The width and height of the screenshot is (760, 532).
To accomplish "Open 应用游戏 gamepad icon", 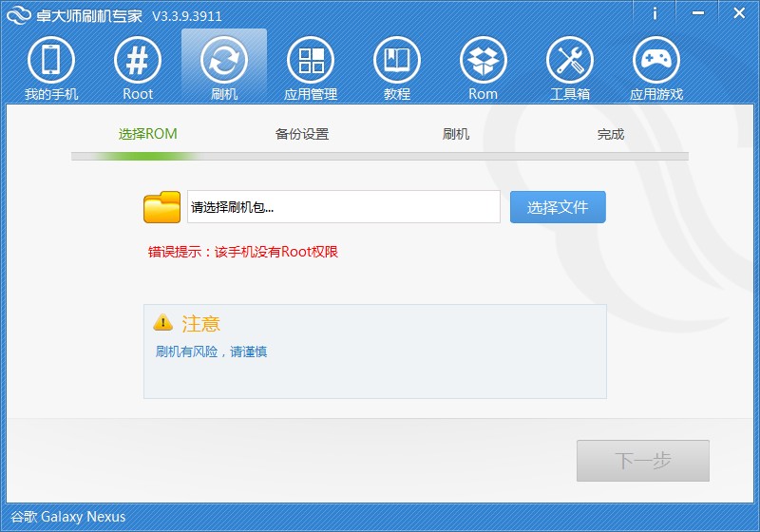I will (656, 60).
